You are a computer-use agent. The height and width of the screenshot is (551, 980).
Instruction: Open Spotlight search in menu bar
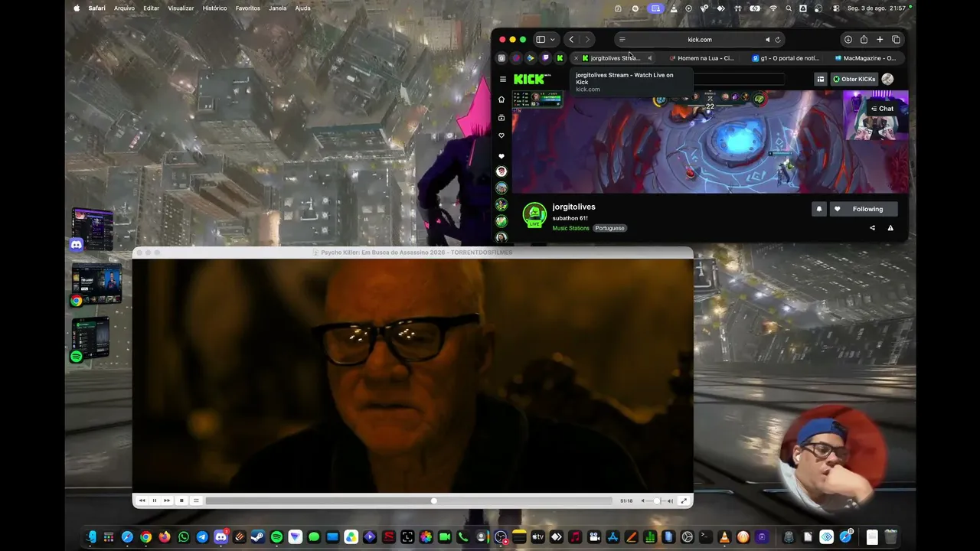point(789,8)
